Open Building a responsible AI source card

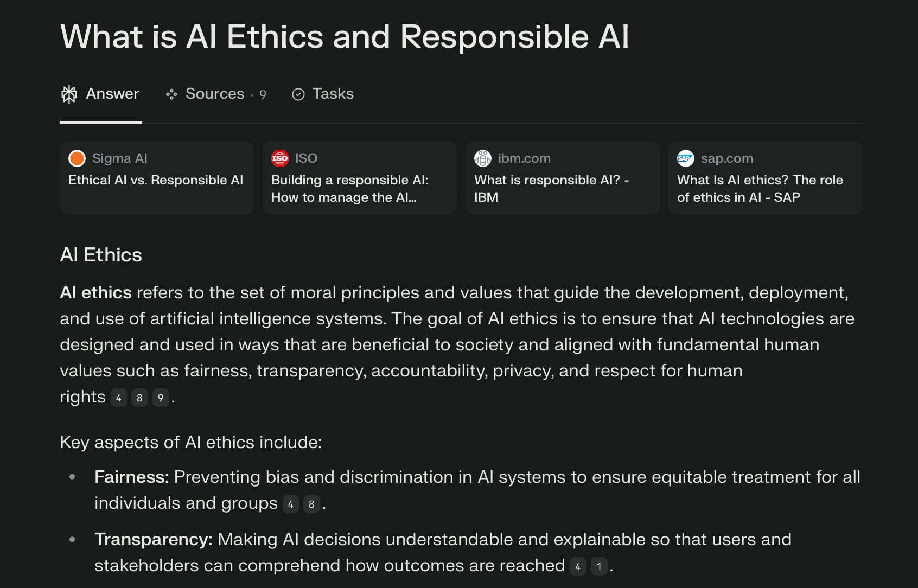point(360,178)
